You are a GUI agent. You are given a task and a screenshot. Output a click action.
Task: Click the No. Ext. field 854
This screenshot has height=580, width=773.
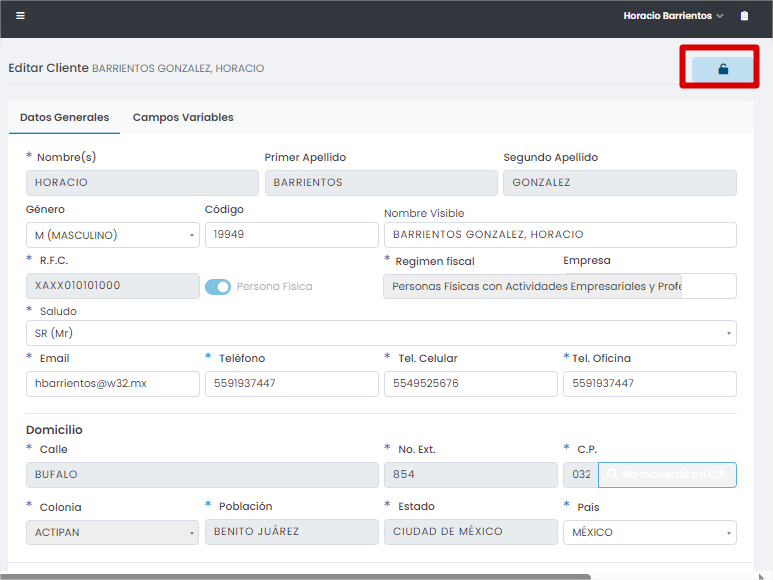tap(470, 475)
